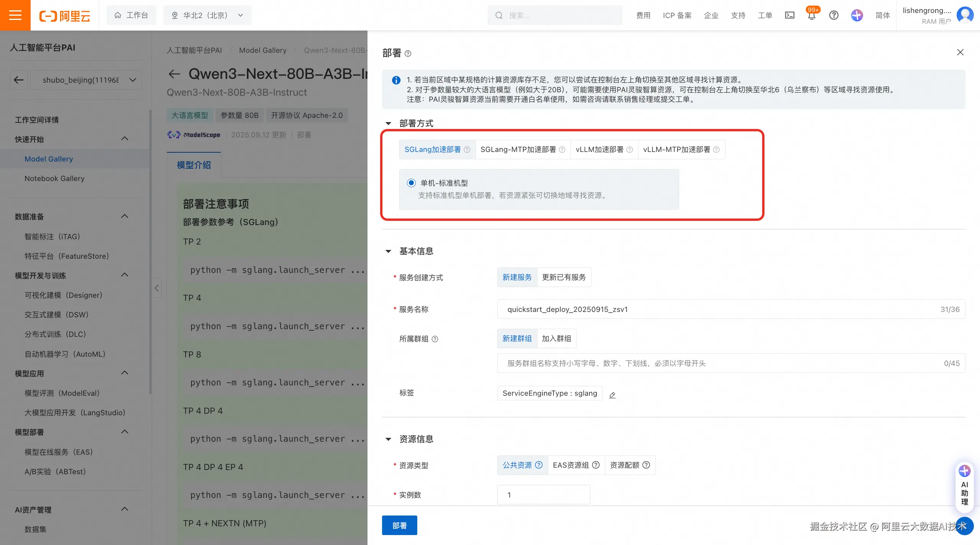The width and height of the screenshot is (980, 545).
Task: Collapse 模型应用 sidebar group
Action: click(x=124, y=373)
